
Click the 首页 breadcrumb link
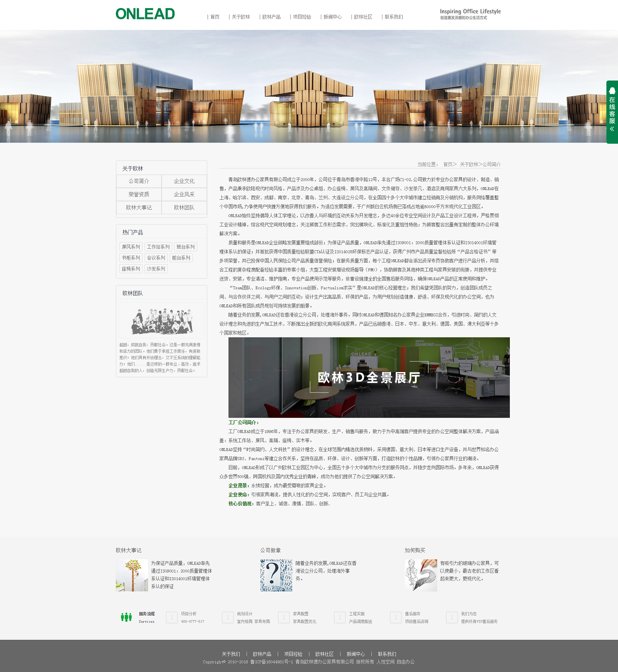[x=448, y=164]
